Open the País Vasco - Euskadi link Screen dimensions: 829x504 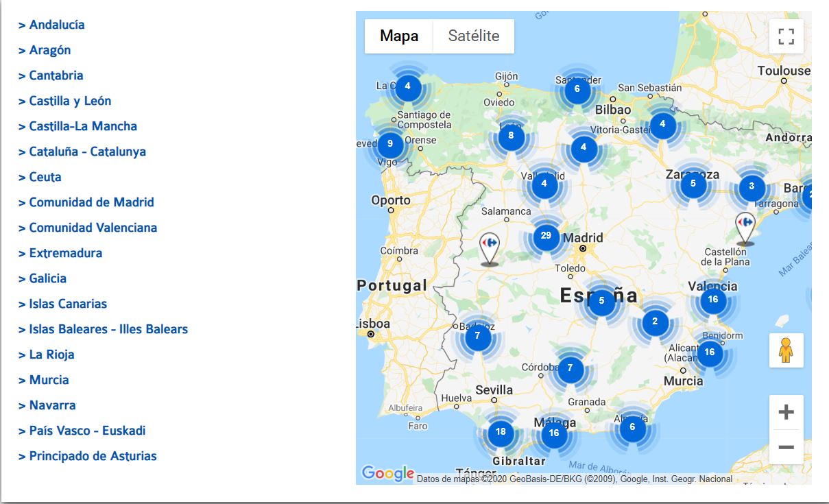[87, 431]
